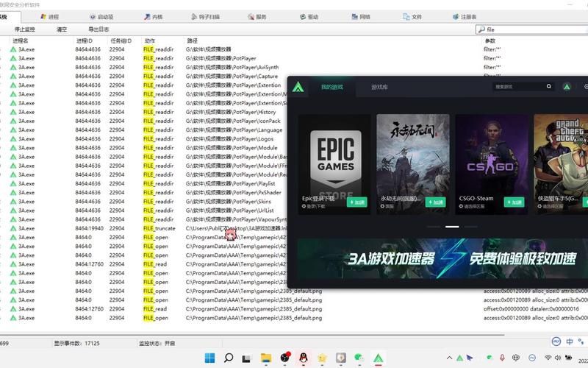Screen dimensions: 588x368
Task: Click the 动作 column header
Action: tap(150, 40)
